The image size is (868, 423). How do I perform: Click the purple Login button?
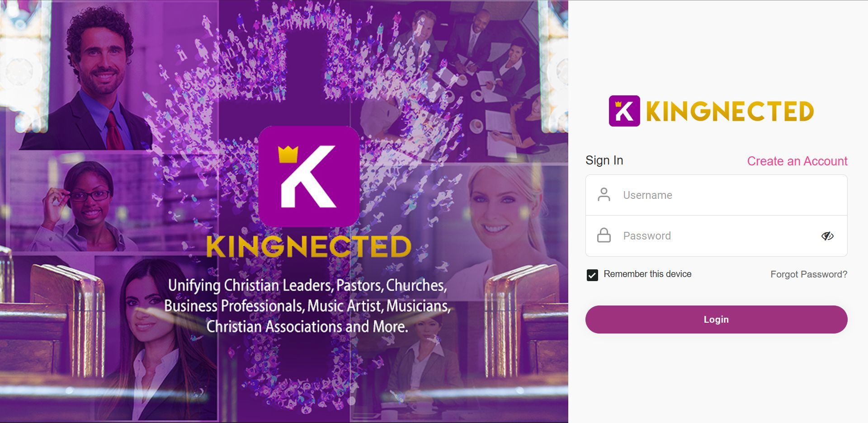click(x=716, y=320)
